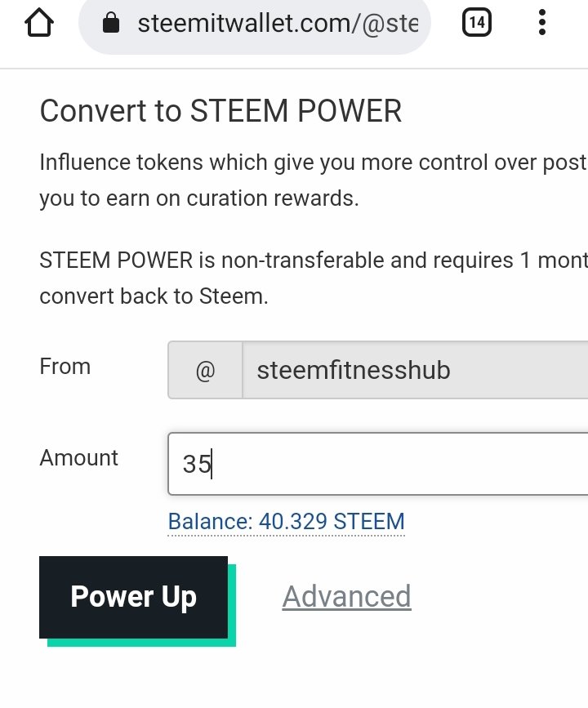This screenshot has height=708, width=588.
Task: Open the tab switcher showing 14
Action: [476, 22]
